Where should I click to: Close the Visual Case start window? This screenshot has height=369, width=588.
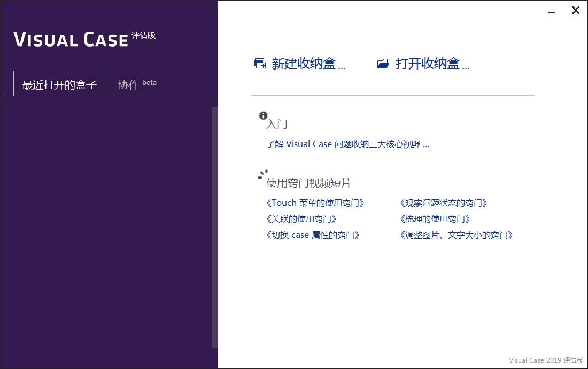point(575,10)
